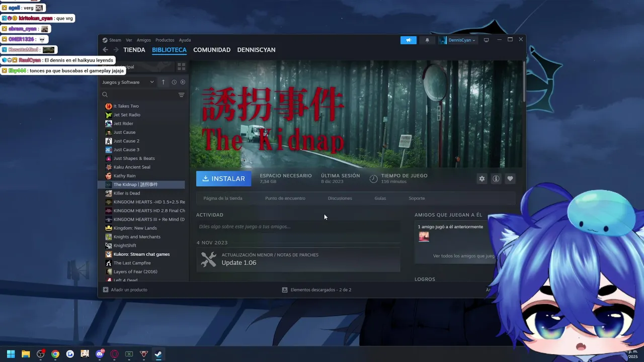Screen dimensions: 644x362
Task: Expand the Juegos y Software dropdown
Action: pyautogui.click(x=128, y=82)
